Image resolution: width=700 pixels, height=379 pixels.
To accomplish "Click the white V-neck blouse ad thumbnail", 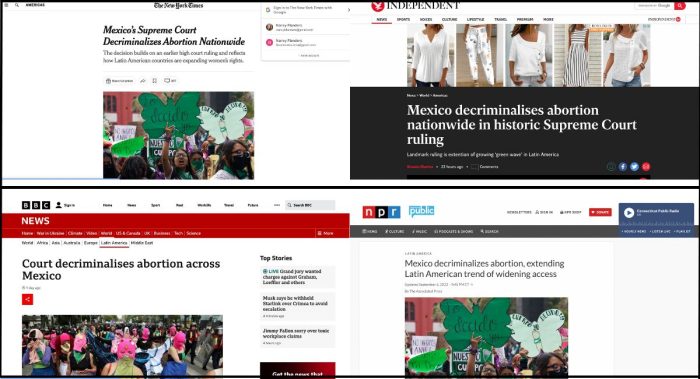I will pos(431,55).
